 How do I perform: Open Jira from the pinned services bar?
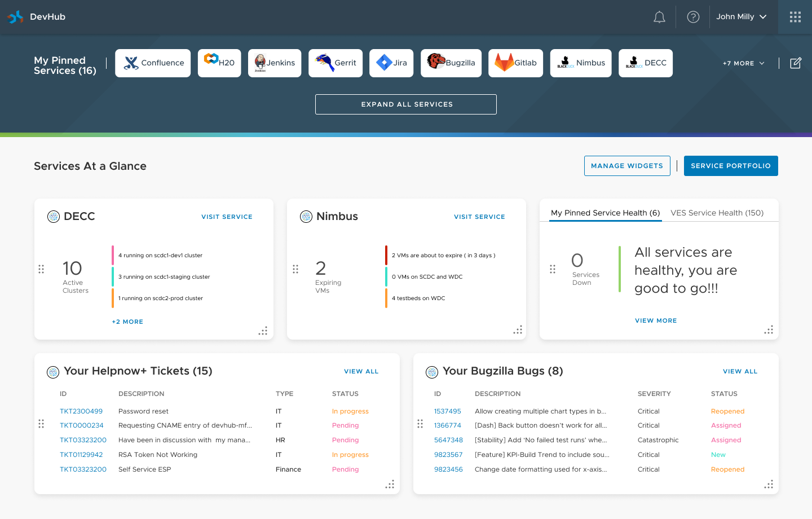click(391, 63)
